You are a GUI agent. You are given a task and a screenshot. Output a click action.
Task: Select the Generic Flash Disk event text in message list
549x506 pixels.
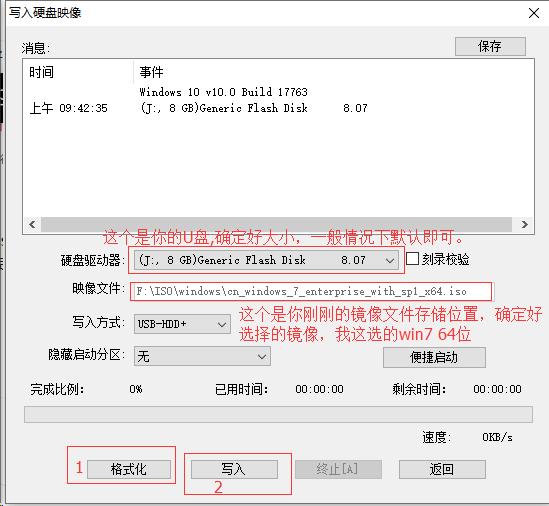pos(253,108)
